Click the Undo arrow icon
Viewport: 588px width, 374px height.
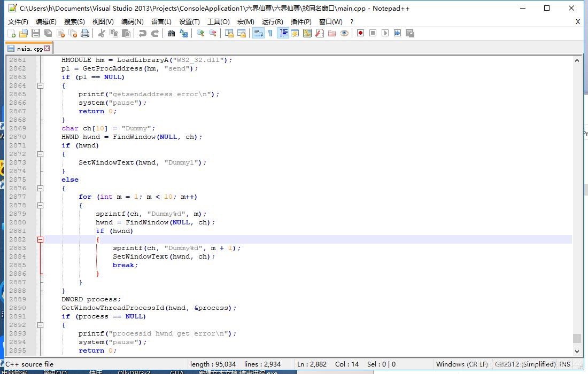coord(143,33)
